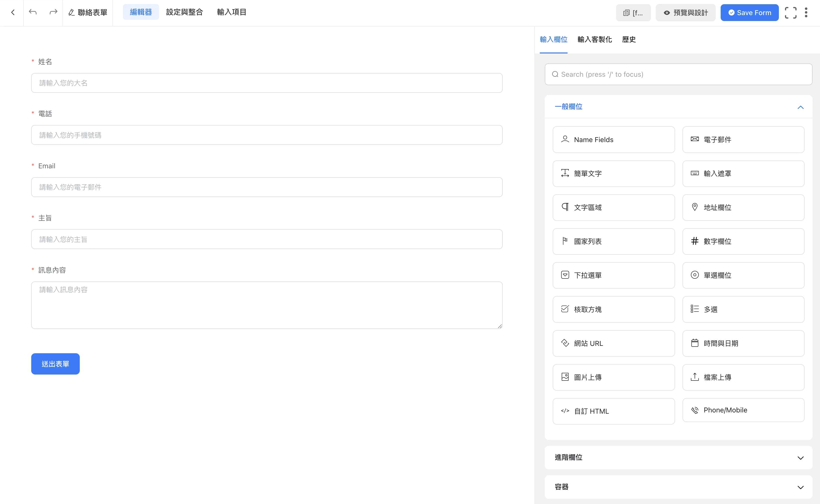
Task: Expand the 進階欄位 section
Action: click(x=800, y=458)
